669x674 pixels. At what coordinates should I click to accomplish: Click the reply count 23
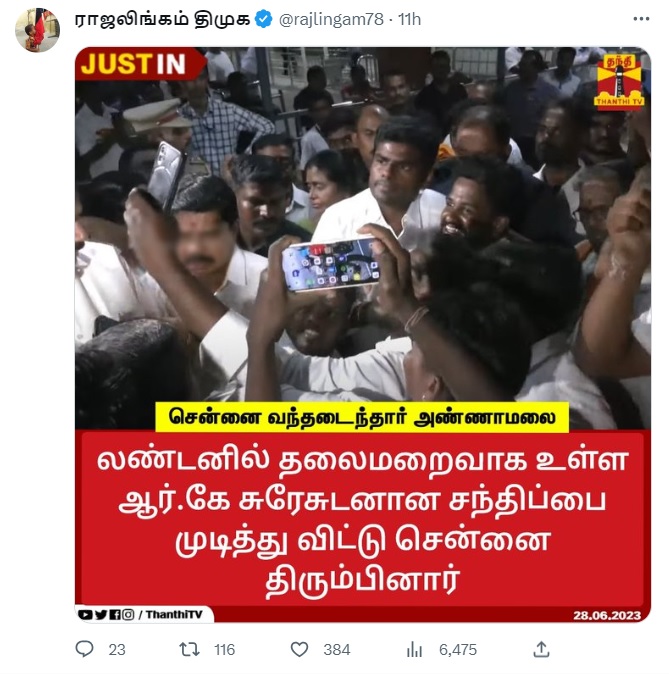[117, 649]
